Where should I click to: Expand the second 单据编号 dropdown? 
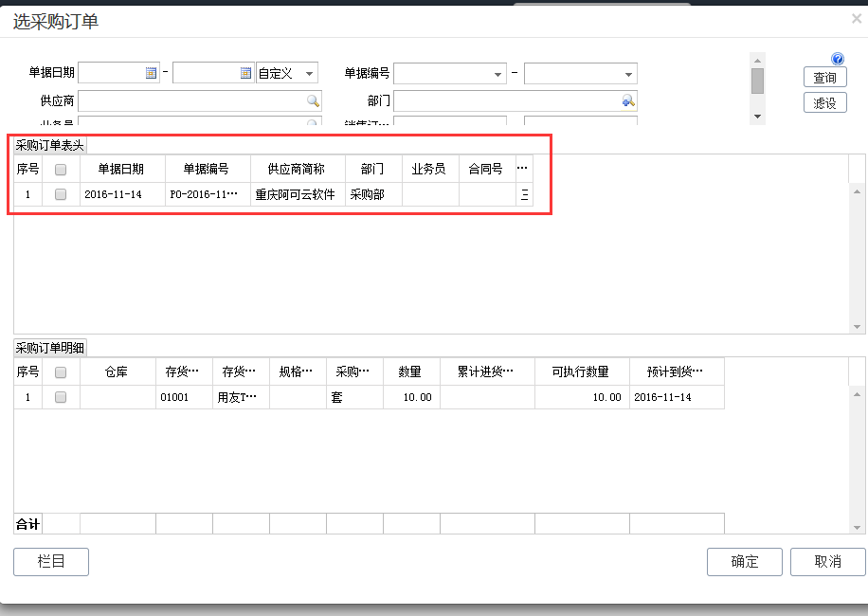pos(628,74)
